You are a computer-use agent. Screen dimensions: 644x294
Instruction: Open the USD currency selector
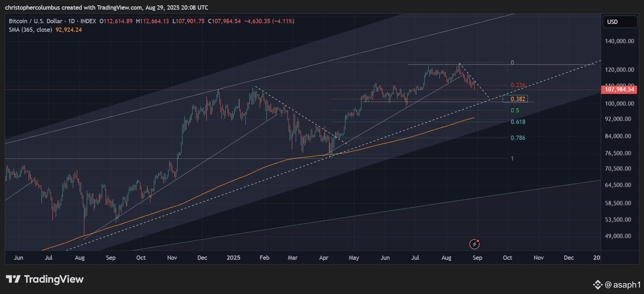(620, 22)
